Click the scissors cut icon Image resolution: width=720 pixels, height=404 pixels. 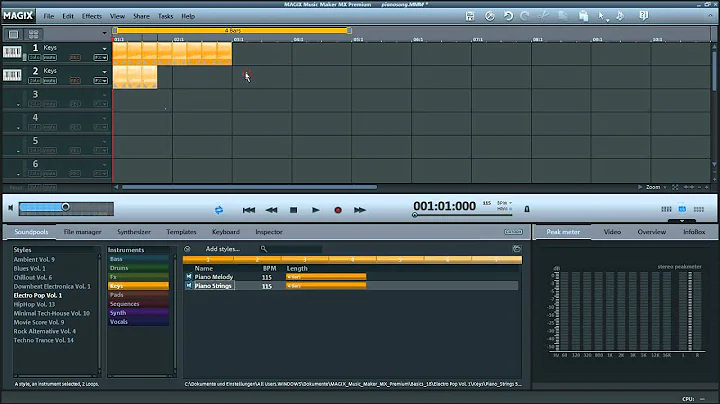pos(543,16)
